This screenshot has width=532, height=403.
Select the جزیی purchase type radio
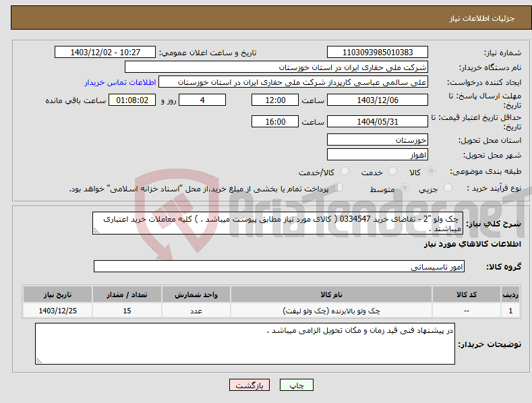(x=448, y=187)
